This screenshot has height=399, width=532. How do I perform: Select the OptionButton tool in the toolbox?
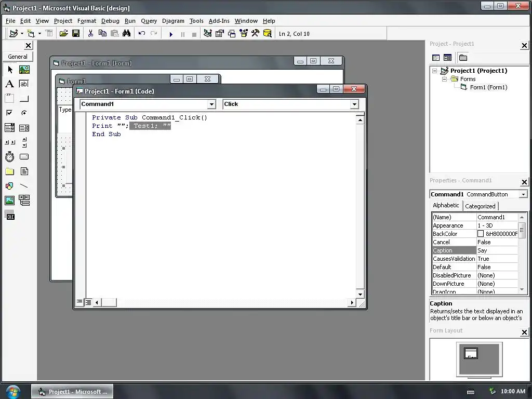24,113
